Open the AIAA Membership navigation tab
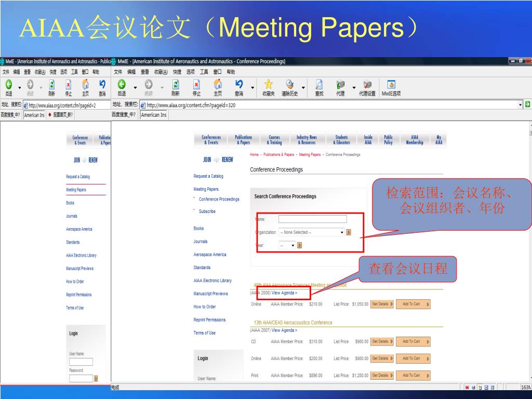 tap(415, 140)
